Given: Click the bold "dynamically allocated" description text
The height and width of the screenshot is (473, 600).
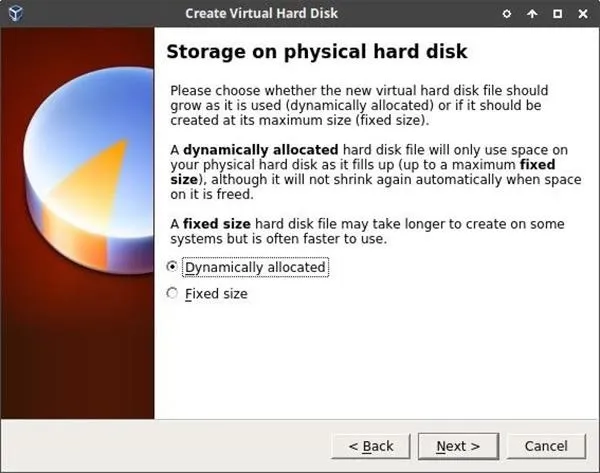Looking at the screenshot, I should 261,150.
